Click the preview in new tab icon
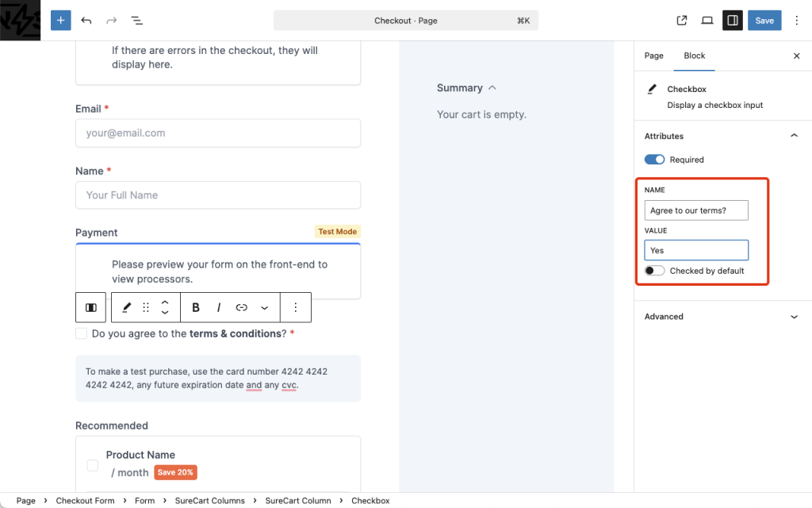Viewport: 812px width, 508px height. 681,20
